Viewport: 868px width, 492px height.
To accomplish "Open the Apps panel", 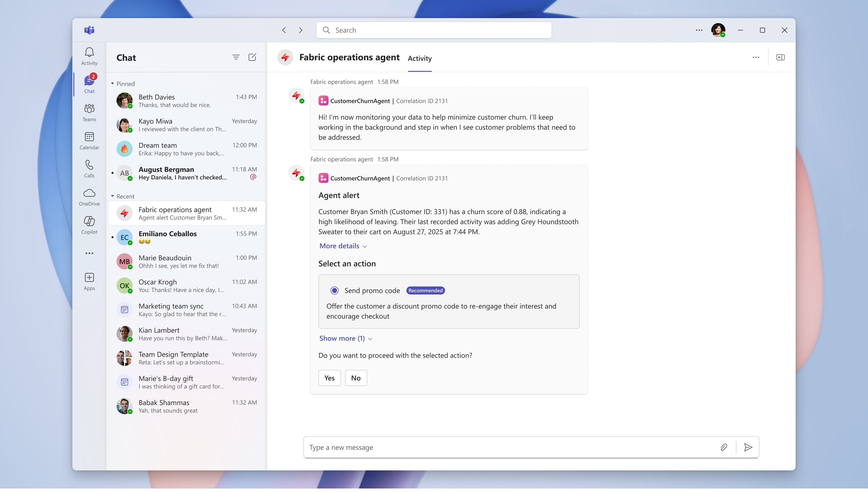I will tap(89, 280).
